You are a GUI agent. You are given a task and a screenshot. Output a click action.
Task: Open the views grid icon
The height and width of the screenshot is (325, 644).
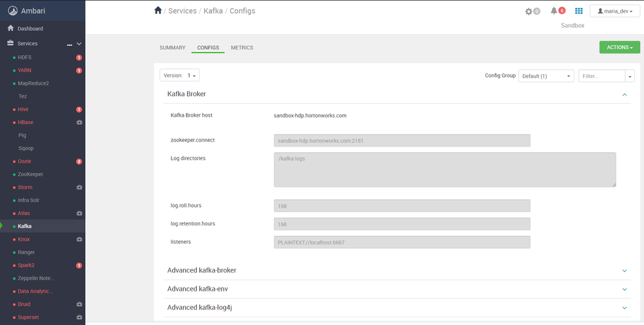pos(579,11)
